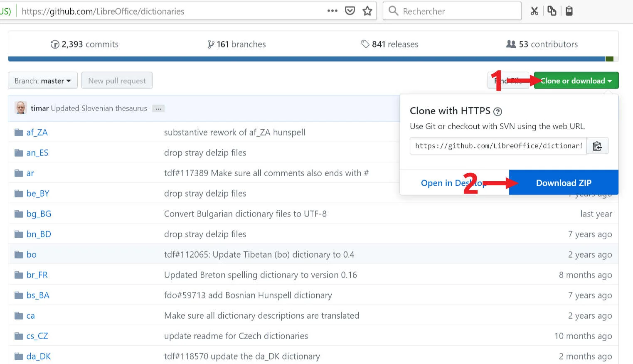Open the cs_CZ folder link
The height and width of the screenshot is (364, 633).
point(37,336)
